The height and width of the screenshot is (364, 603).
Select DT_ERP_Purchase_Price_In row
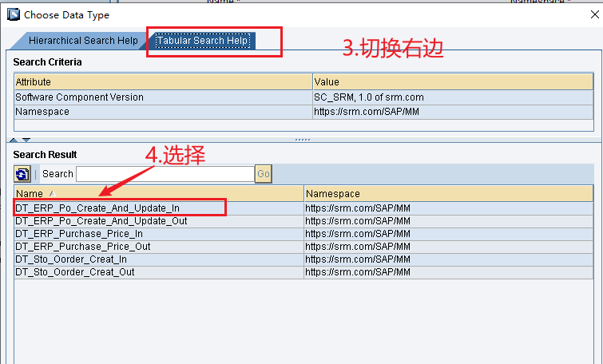tap(303, 234)
